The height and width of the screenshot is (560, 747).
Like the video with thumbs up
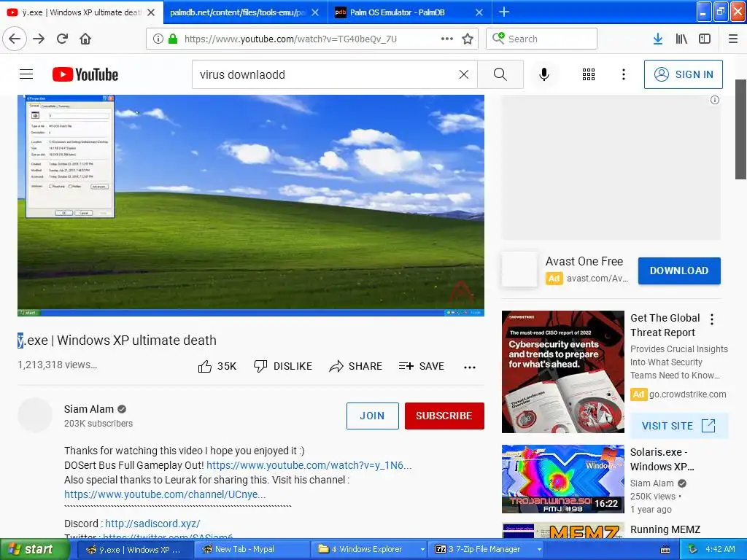(217, 366)
